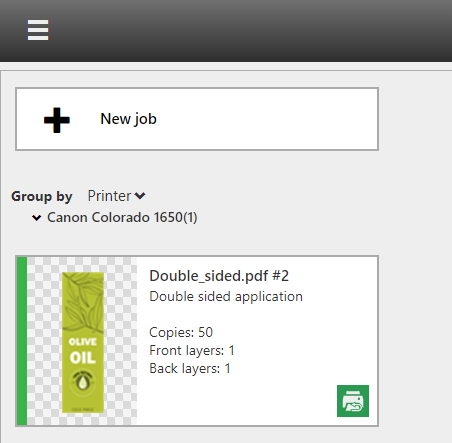
Task: Click the Double sided application subtitle
Action: click(226, 297)
